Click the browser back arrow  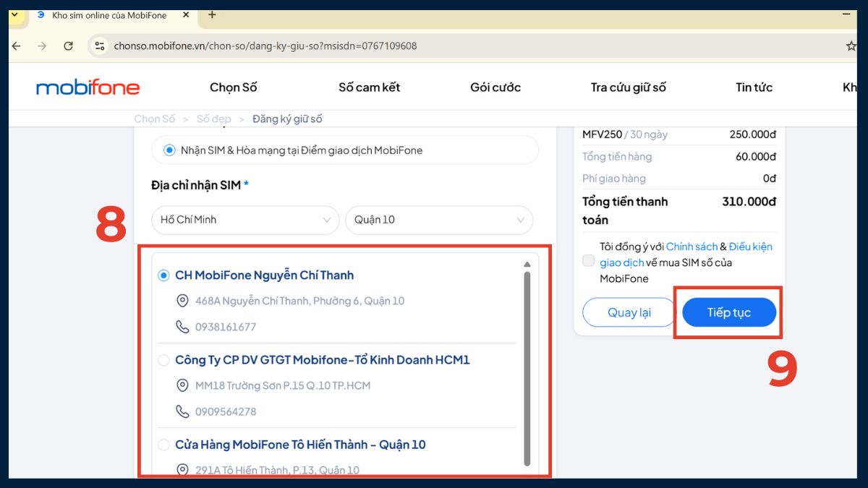point(17,46)
